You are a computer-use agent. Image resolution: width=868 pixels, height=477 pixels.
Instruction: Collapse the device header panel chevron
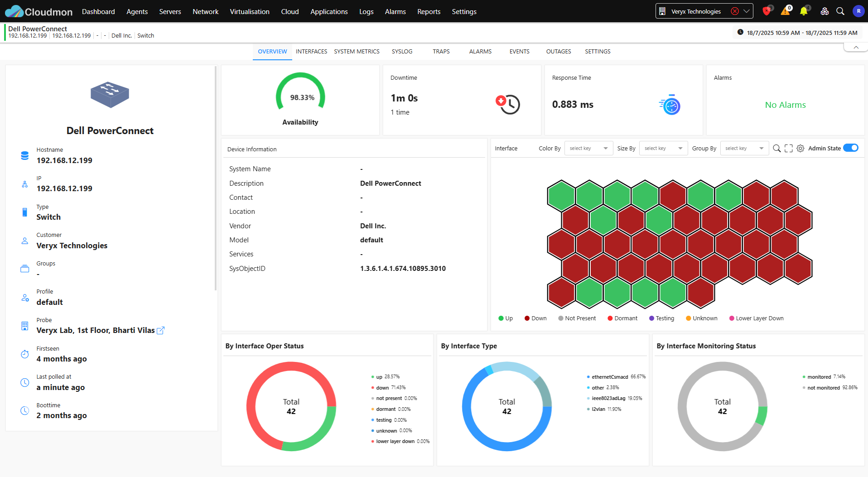tap(856, 47)
